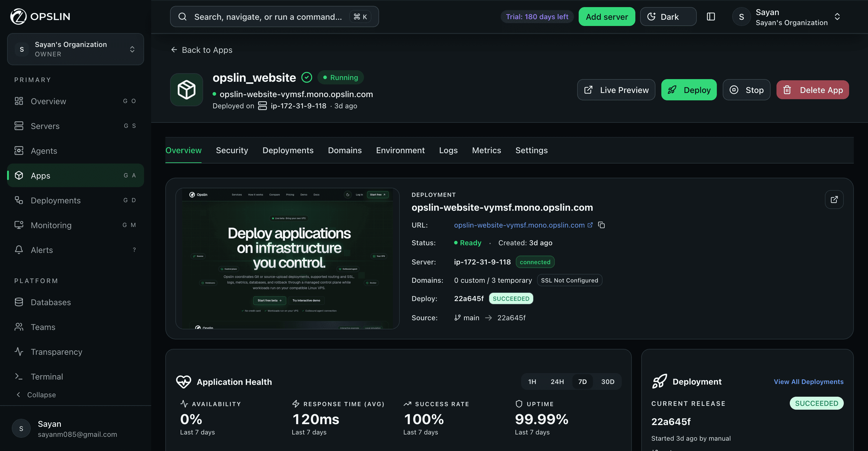Image resolution: width=868 pixels, height=451 pixels.
Task: Click the user avatar S in header
Action: click(x=741, y=17)
